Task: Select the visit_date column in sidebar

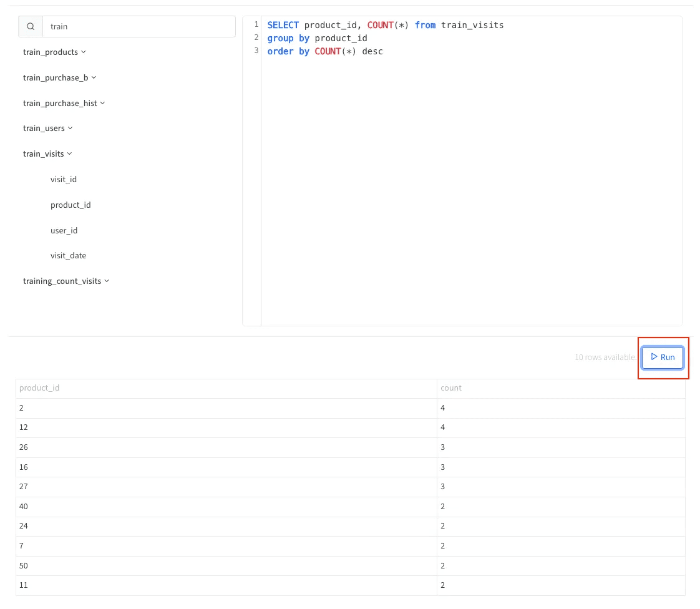Action: coord(68,255)
